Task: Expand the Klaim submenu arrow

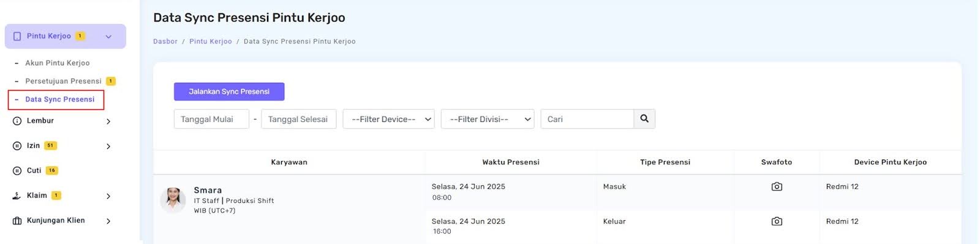Action: coord(108,196)
